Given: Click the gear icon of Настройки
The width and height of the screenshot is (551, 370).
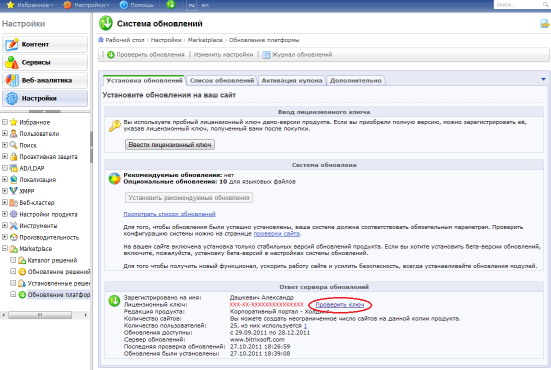Looking at the screenshot, I should (x=12, y=98).
